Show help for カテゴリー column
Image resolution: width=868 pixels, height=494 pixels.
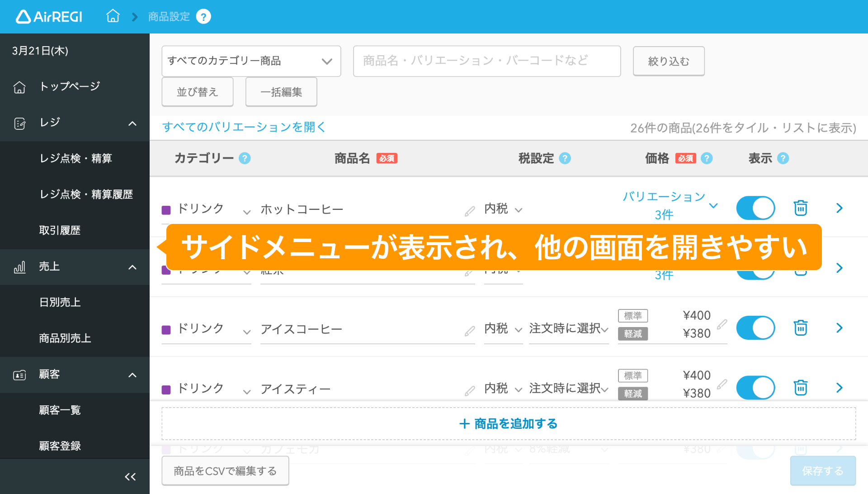click(245, 158)
